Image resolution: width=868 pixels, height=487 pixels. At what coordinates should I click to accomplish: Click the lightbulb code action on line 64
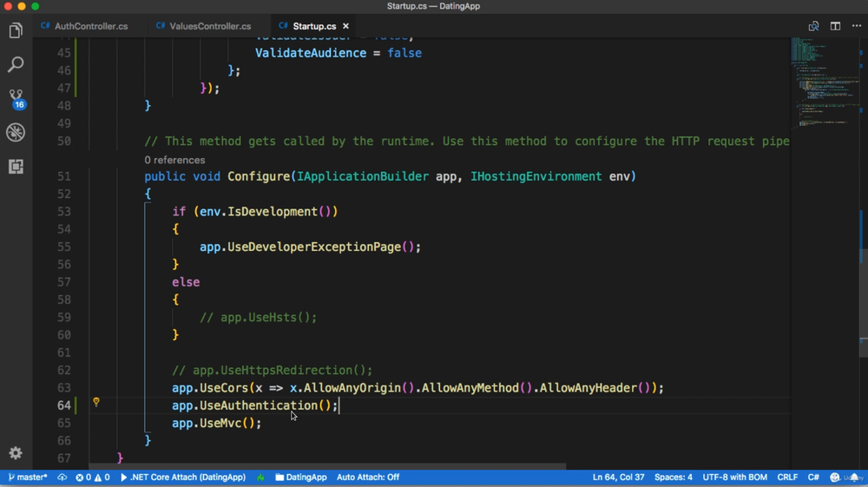[x=96, y=402]
